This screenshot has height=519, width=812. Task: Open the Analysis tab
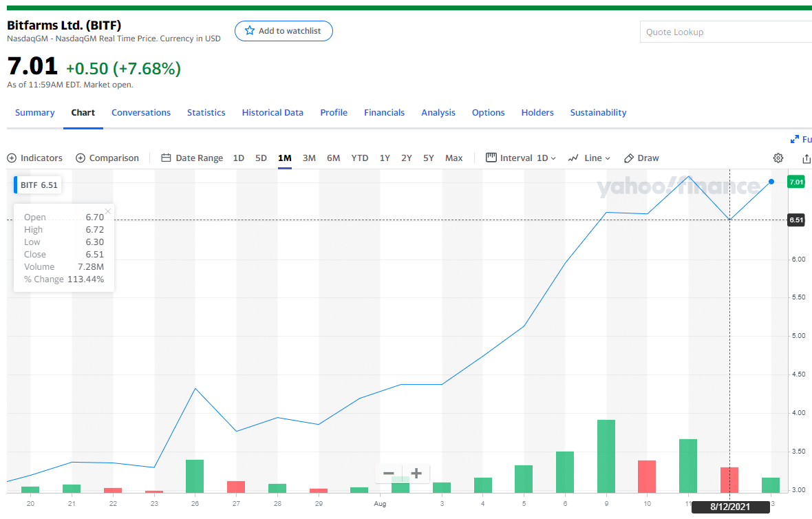click(x=438, y=112)
